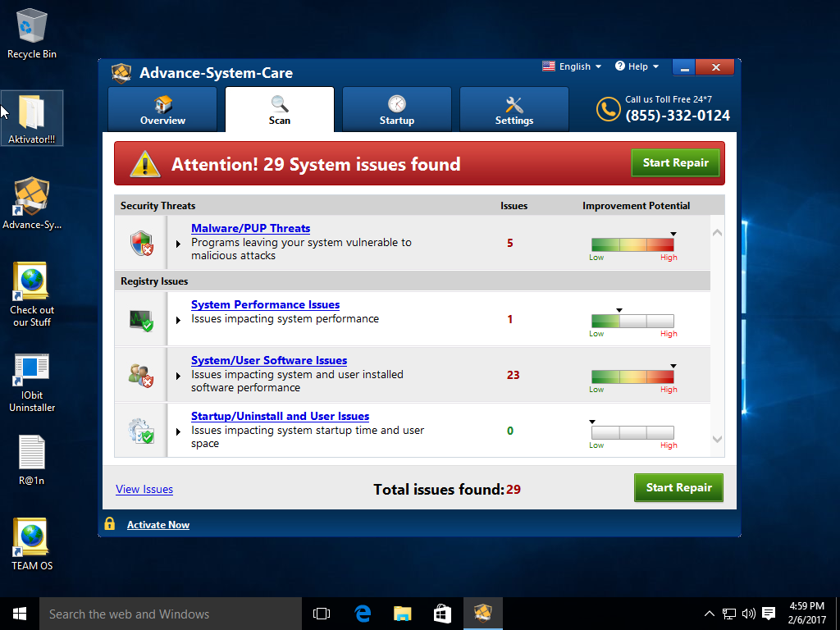
Task: Click the System/User Software improvement gauge
Action: [x=632, y=377]
